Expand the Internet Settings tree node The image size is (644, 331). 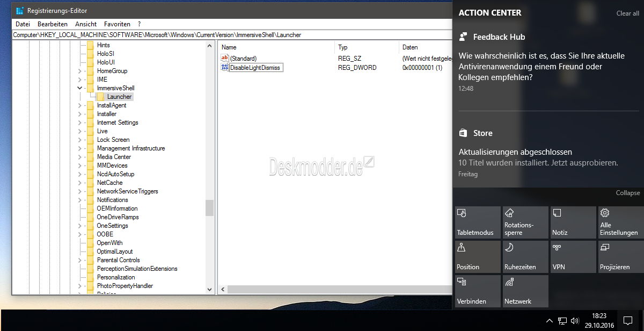point(79,123)
